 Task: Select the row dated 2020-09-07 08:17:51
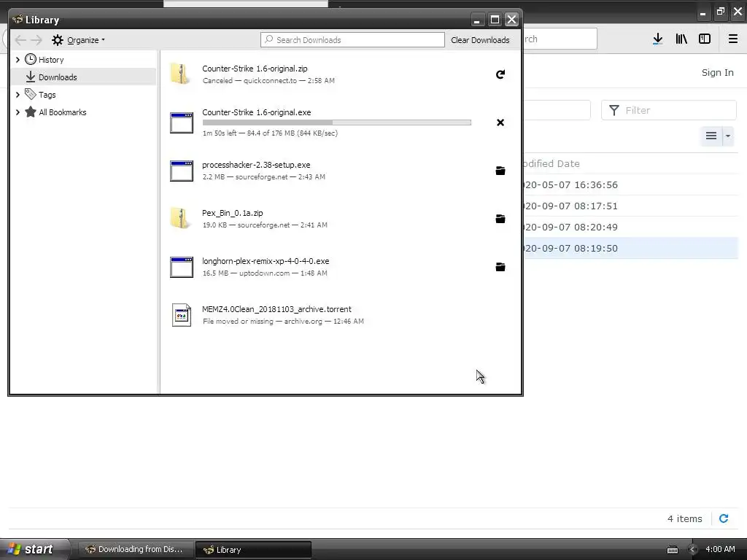[x=630, y=206]
